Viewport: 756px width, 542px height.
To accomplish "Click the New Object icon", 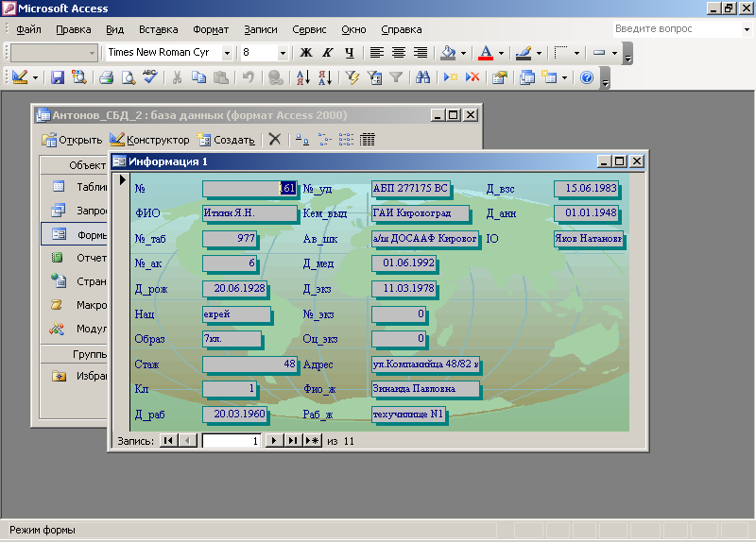I will 549,77.
